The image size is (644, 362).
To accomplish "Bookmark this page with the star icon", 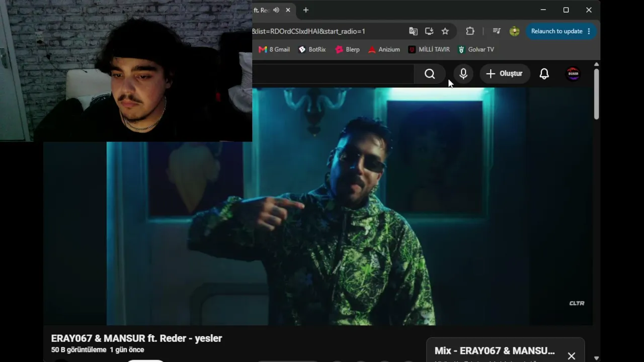I will tap(445, 31).
